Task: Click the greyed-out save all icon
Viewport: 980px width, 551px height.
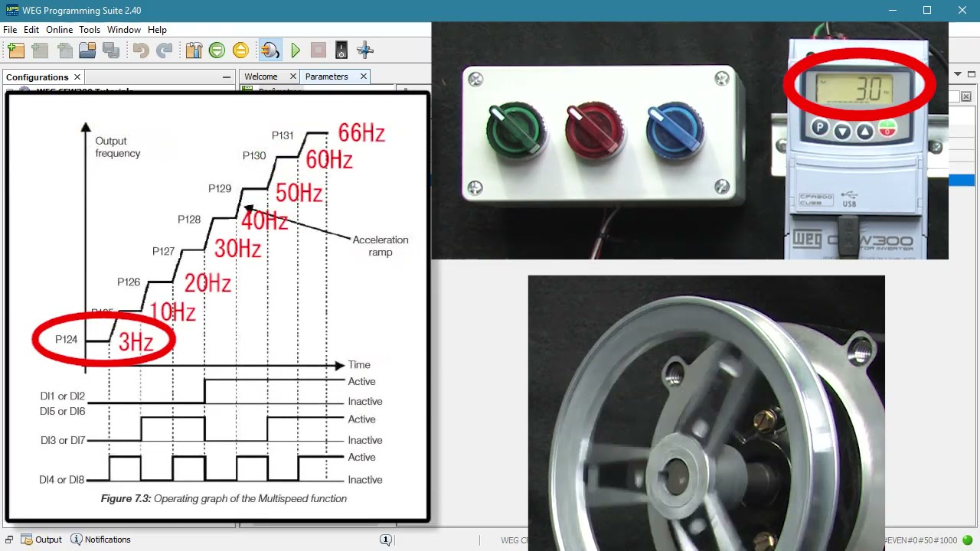Action: (112, 51)
